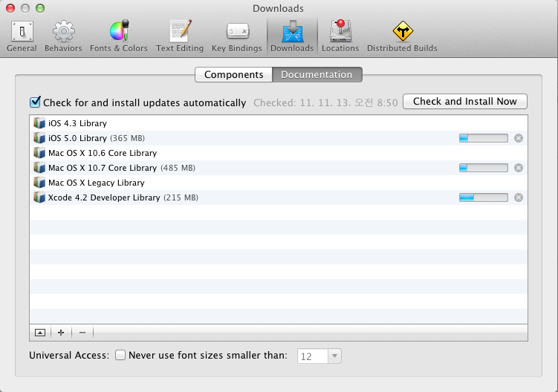This screenshot has width=558, height=392.
Task: Click Mac OS X 10.7 Core Library book icon
Action: tap(39, 168)
